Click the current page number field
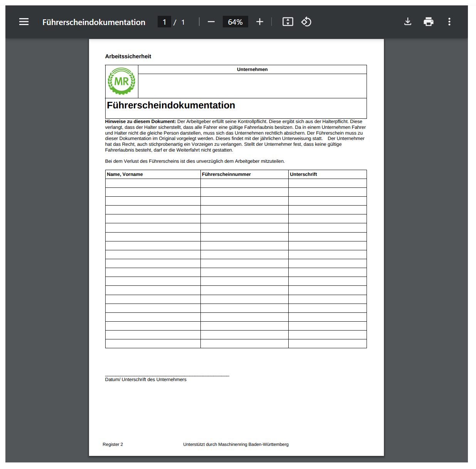 (x=164, y=22)
